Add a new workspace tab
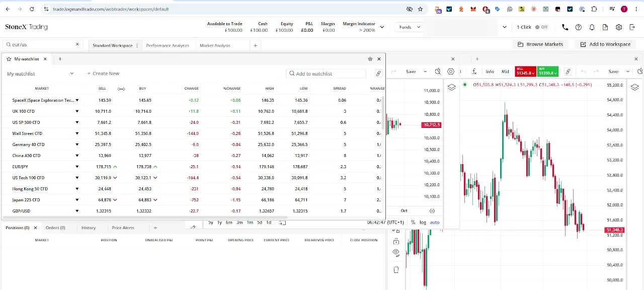This screenshot has height=290, width=644. click(255, 45)
